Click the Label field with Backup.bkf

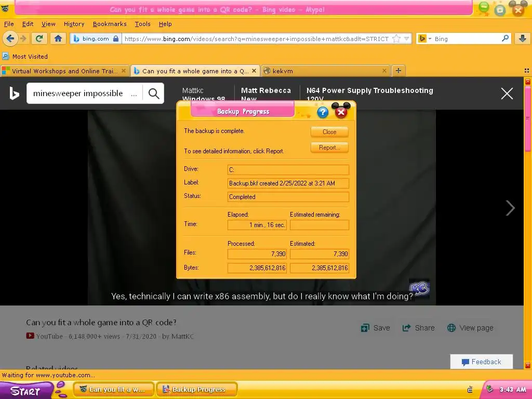click(x=288, y=183)
